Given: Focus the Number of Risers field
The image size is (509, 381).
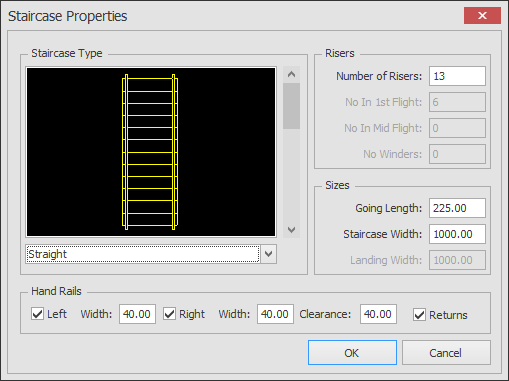Looking at the screenshot, I should 457,76.
